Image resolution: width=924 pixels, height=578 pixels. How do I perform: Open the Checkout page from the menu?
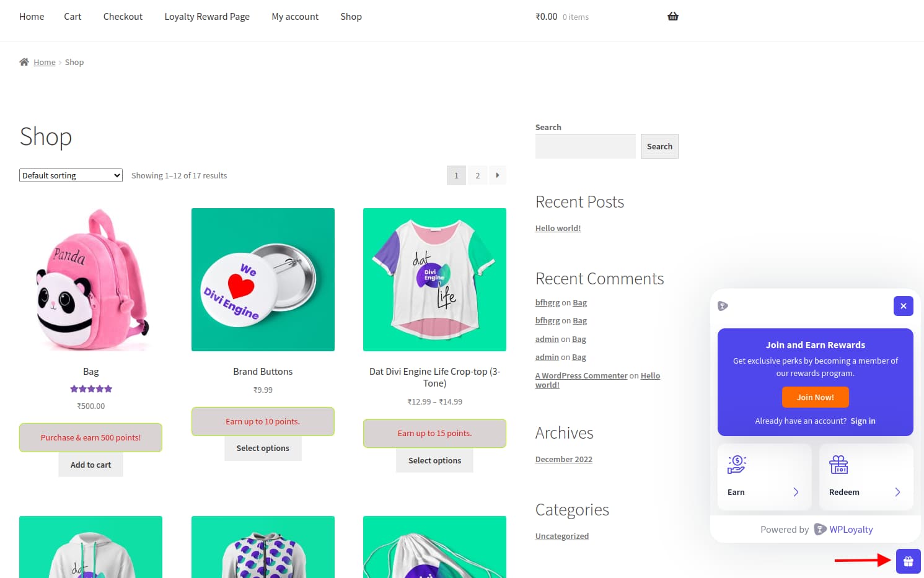[122, 16]
